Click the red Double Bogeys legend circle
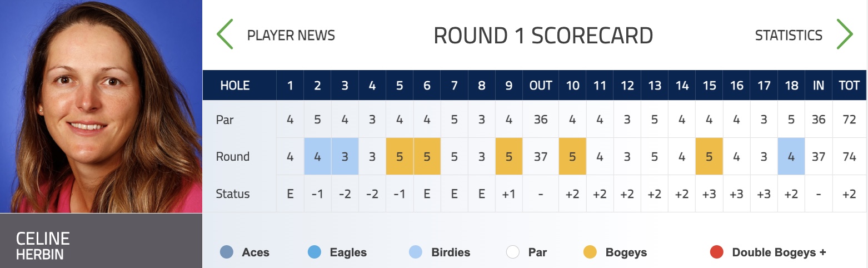This screenshot has height=268, width=868. point(717,252)
